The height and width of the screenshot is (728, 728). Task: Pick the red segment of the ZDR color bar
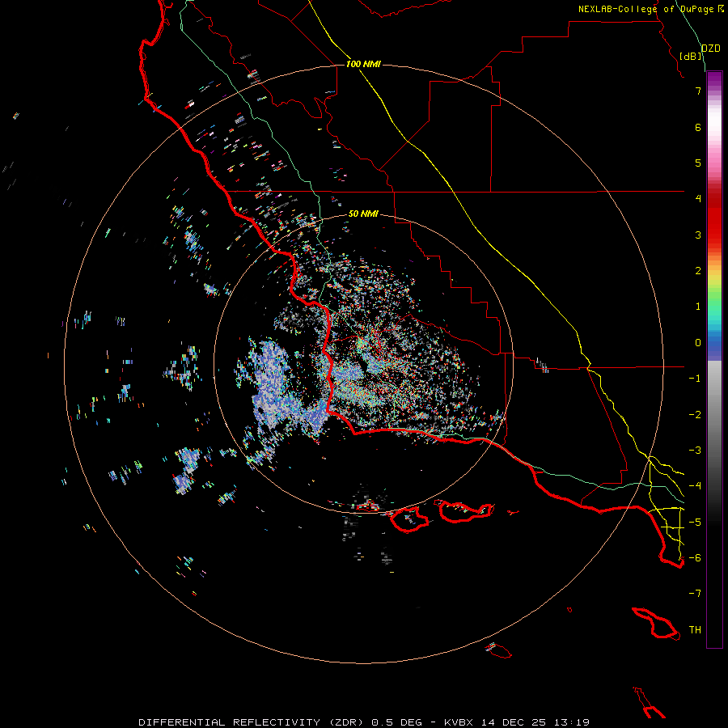[714, 223]
